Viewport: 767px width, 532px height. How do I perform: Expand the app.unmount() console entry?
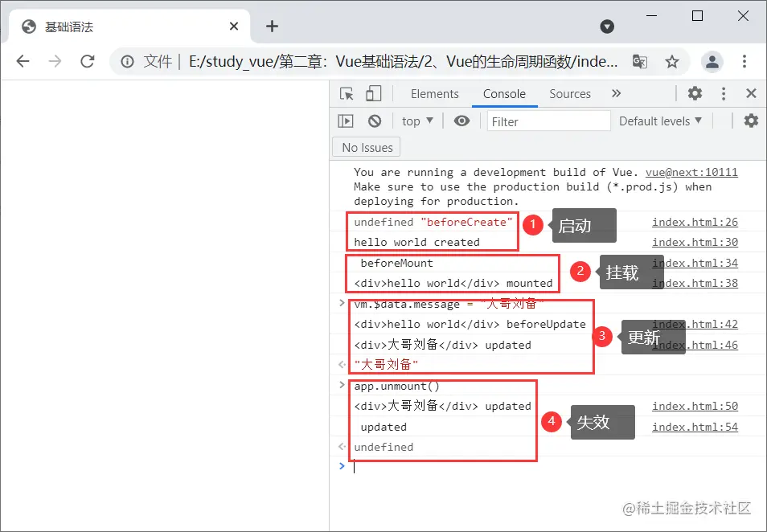[341, 385]
